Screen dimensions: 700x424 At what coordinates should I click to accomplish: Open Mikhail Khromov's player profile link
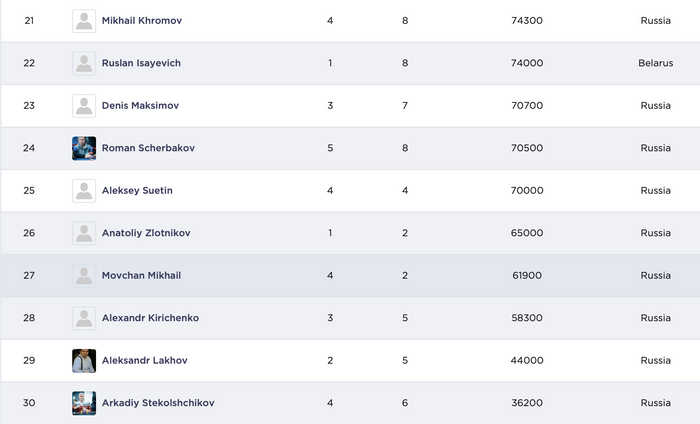coord(142,21)
